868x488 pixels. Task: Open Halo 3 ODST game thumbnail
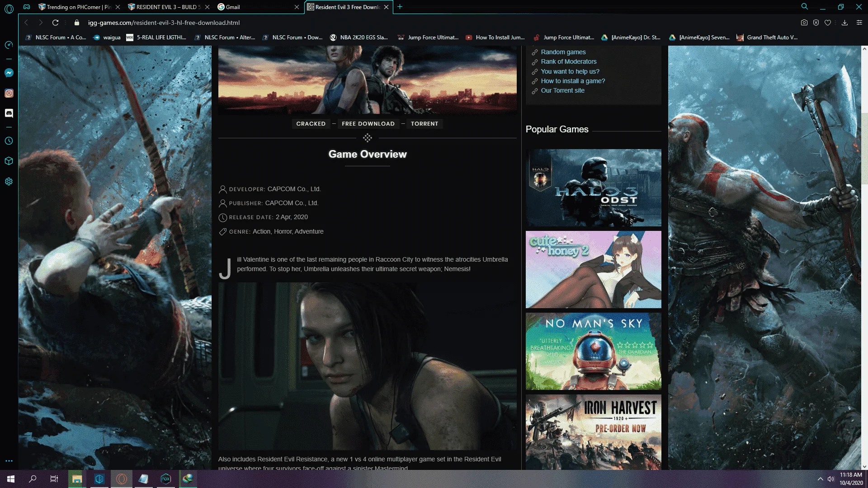594,188
